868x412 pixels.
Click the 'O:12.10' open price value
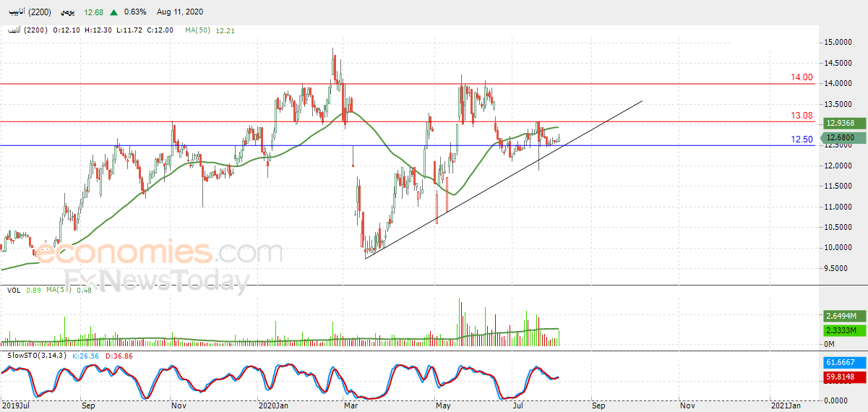(x=67, y=30)
